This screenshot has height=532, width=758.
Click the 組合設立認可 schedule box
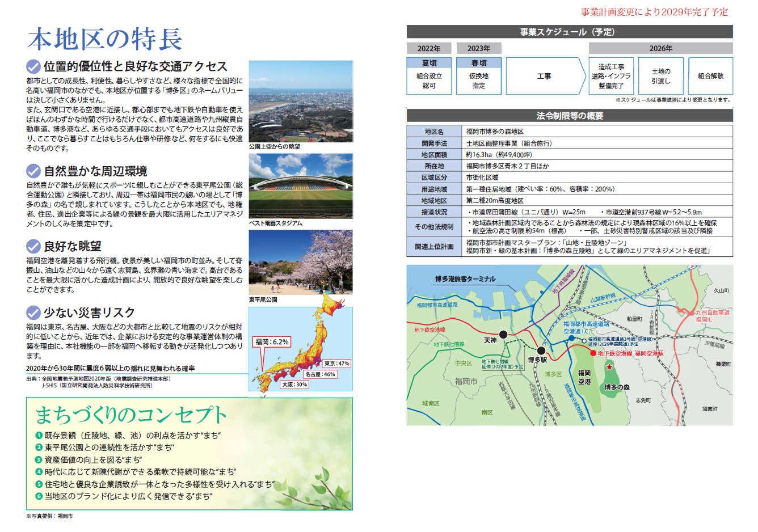click(x=429, y=81)
